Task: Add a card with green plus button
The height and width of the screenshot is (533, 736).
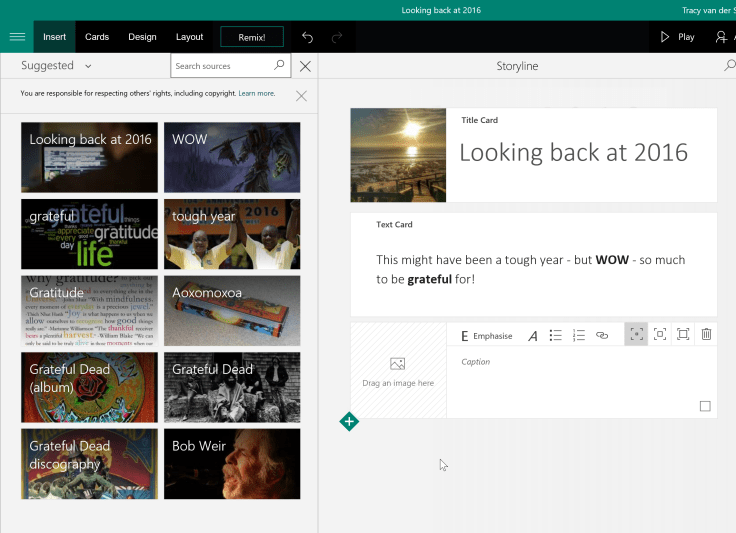Action: pos(349,421)
